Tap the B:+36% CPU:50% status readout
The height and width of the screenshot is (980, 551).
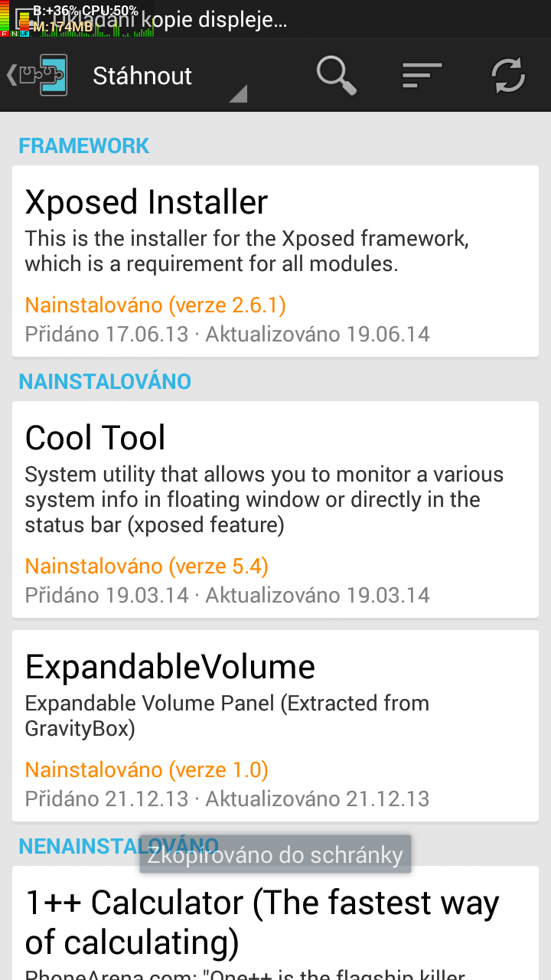click(86, 10)
